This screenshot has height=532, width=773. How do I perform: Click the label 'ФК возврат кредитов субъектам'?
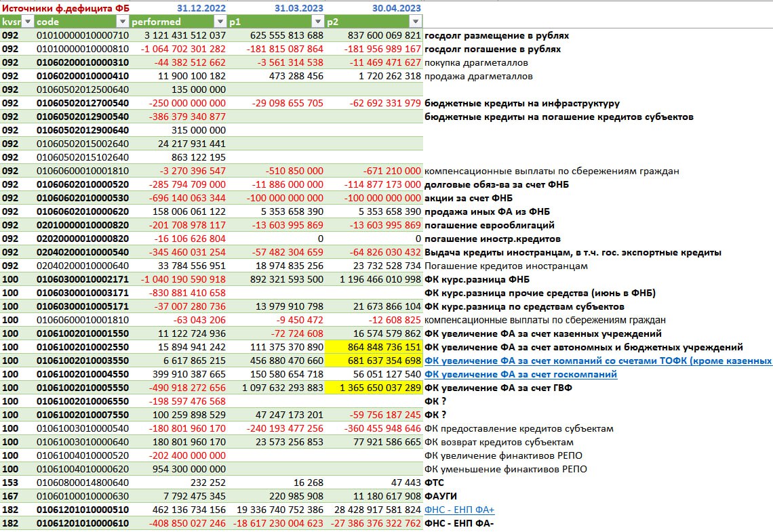click(x=498, y=442)
